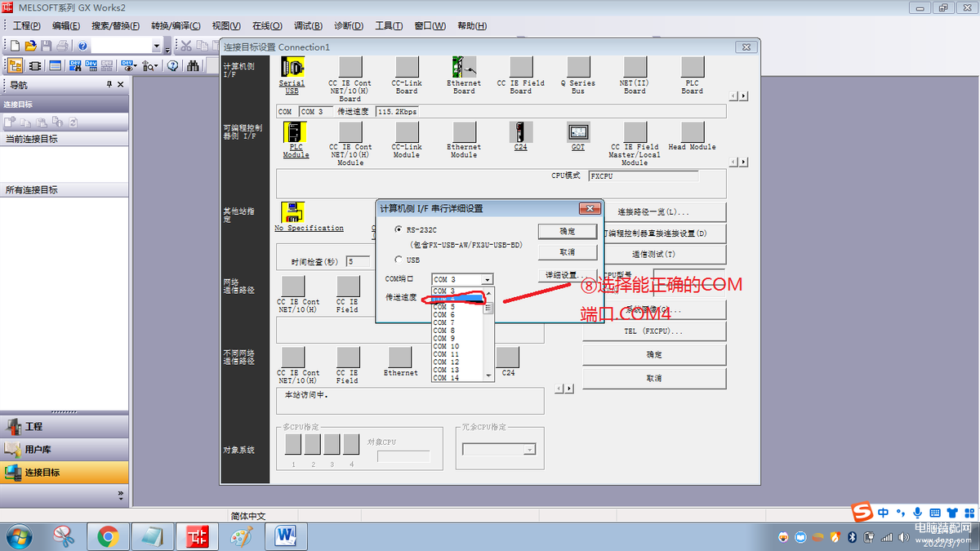Select the CC IE Field Master/Local Module icon
This screenshot has height=551, width=980.
point(635,132)
